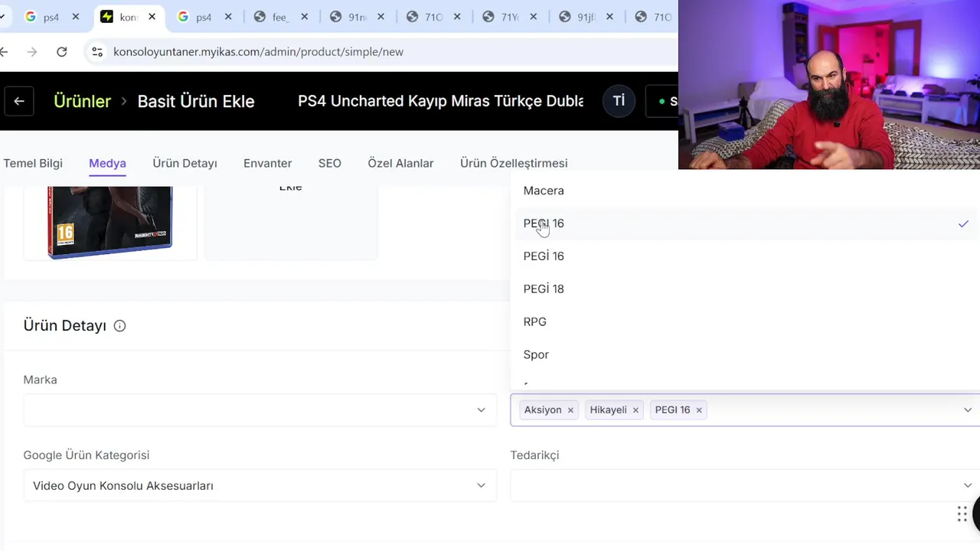Open the Tedarikçi dropdown
The height and width of the screenshot is (551, 980).
click(x=745, y=486)
